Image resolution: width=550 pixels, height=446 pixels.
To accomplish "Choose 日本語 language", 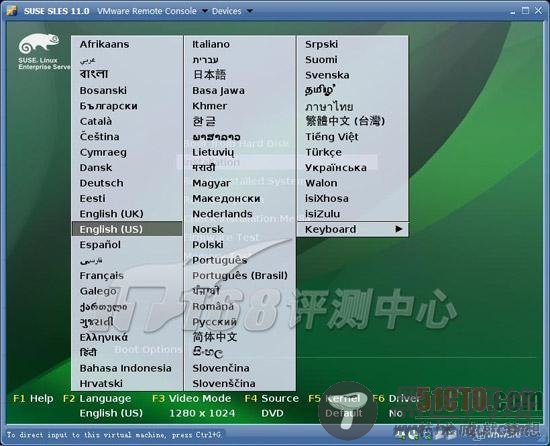I will tap(209, 74).
